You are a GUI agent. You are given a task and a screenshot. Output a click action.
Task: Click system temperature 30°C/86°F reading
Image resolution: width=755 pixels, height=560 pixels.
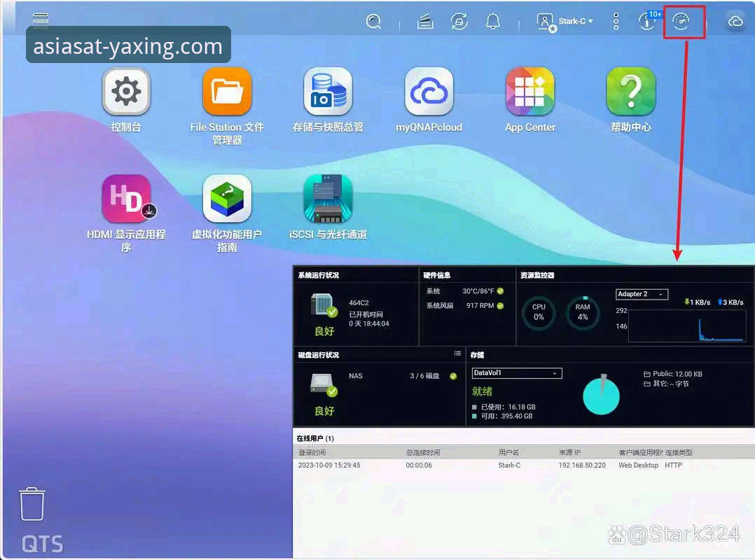pyautogui.click(x=478, y=291)
